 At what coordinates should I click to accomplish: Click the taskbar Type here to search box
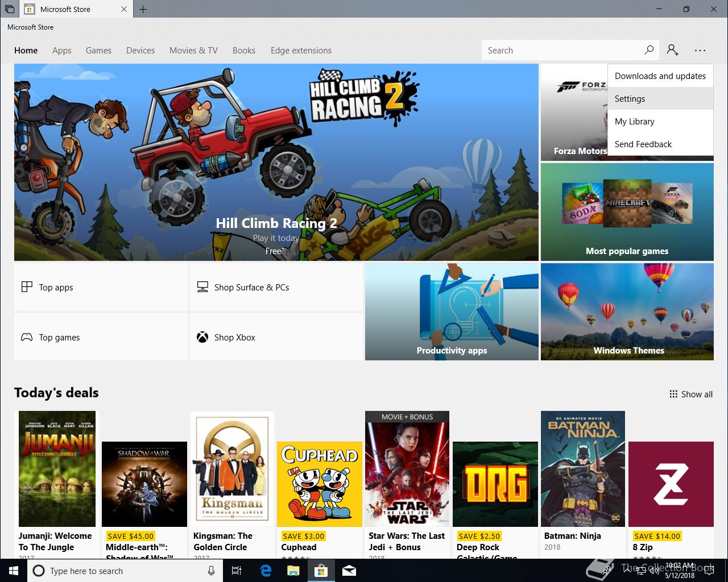(125, 571)
